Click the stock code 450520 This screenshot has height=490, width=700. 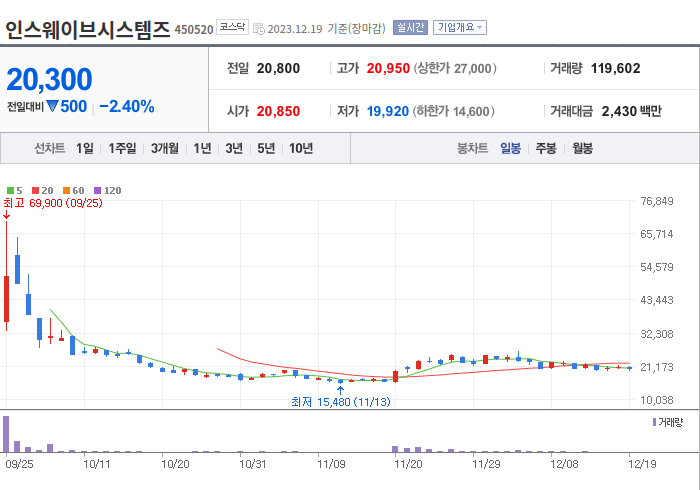tap(194, 30)
